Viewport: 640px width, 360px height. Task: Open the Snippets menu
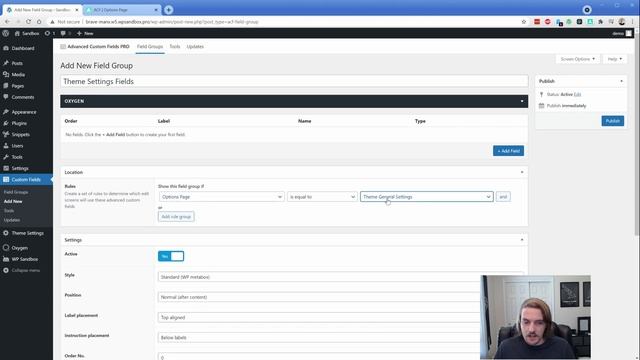[x=20, y=134]
